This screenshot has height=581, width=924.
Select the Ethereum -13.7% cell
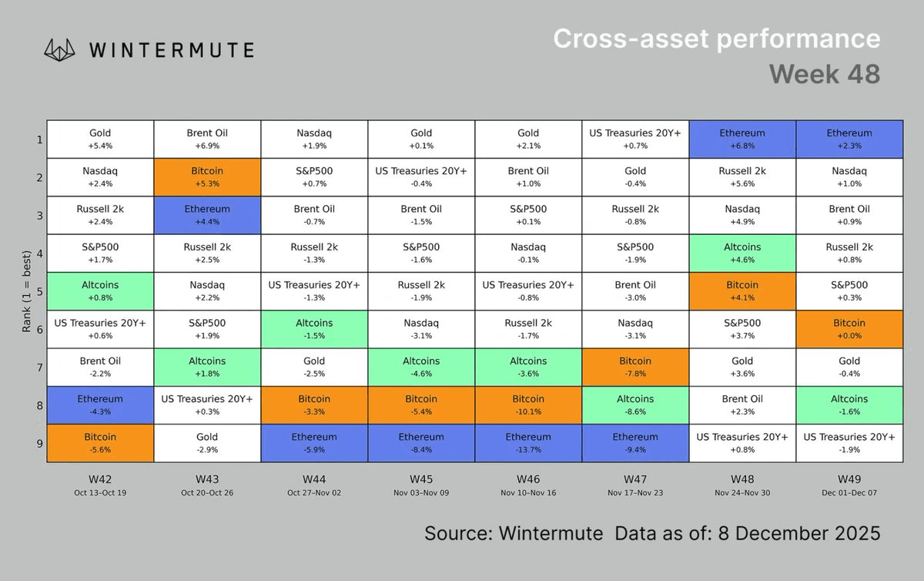pyautogui.click(x=528, y=443)
